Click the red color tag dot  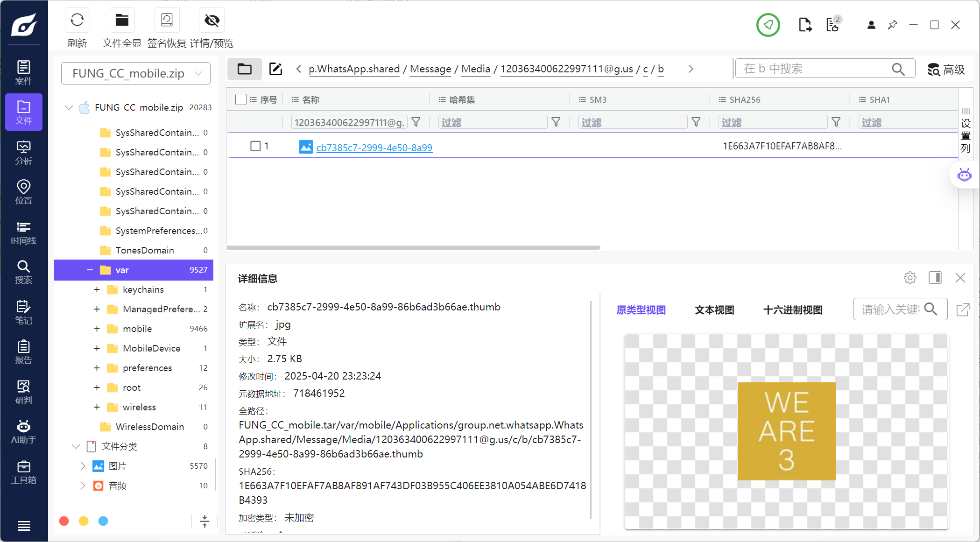pyautogui.click(x=64, y=521)
